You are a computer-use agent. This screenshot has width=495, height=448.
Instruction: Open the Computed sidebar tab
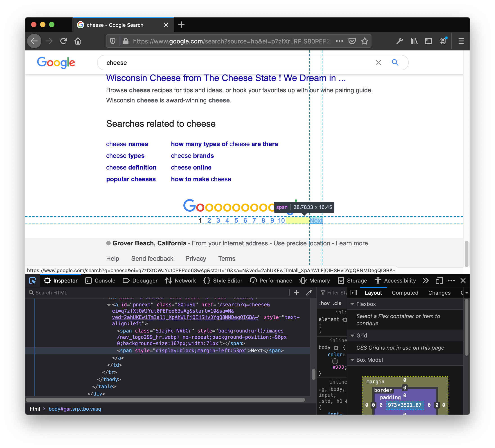(x=405, y=292)
